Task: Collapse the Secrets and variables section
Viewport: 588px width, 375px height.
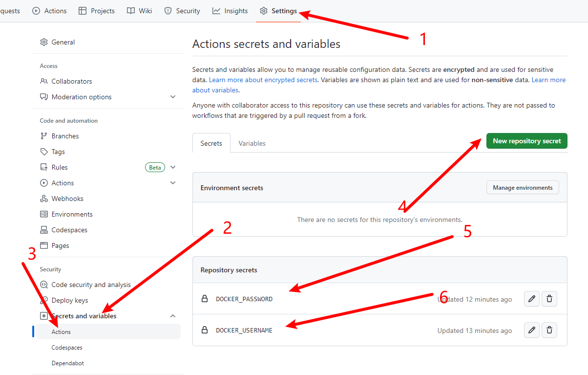Action: [x=173, y=316]
